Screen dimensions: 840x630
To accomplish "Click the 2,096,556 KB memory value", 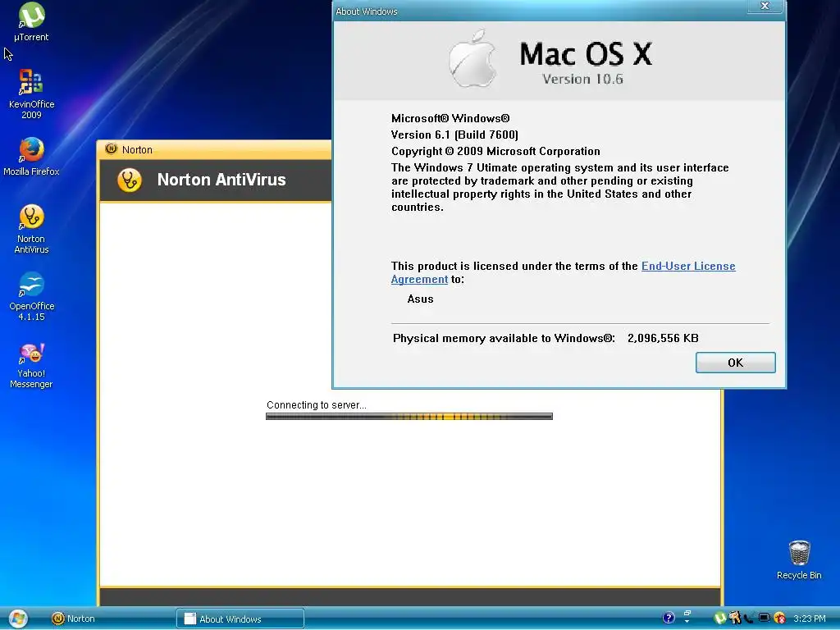I will click(x=663, y=338).
